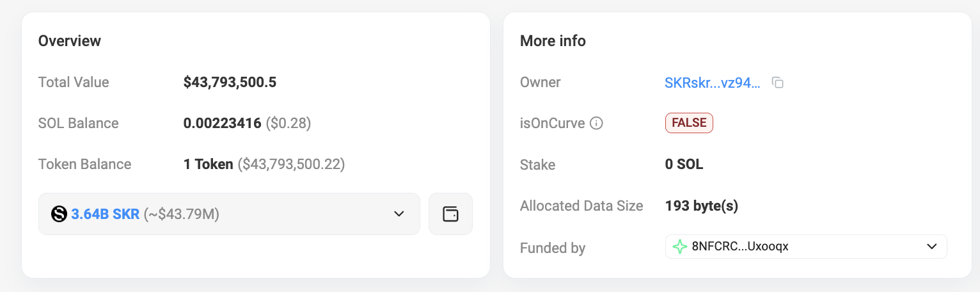
Task: Open the owner address link SKRskr...vz94
Action: pos(713,83)
